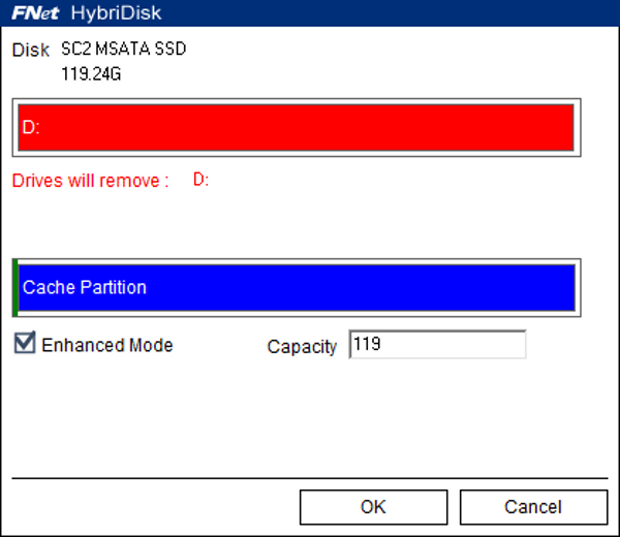Select the red D: partition bar
This screenshot has height=537, width=620.
300,127
